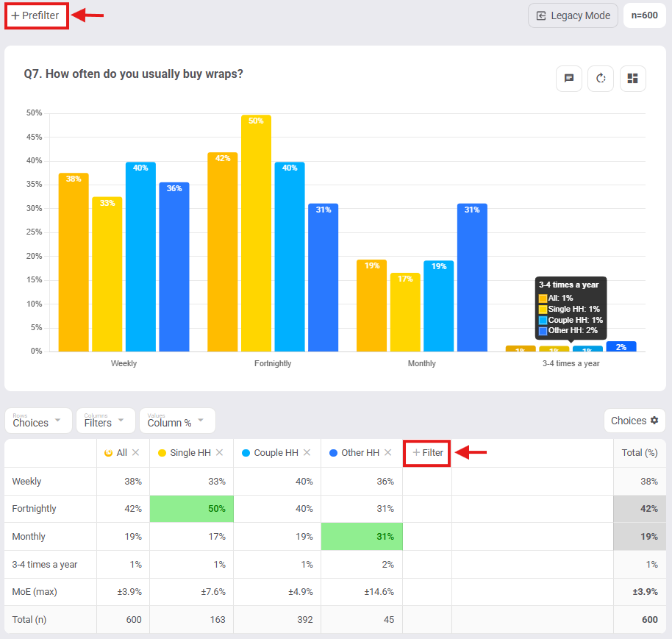This screenshot has width=672, height=639.
Task: Open the chart comment icon
Action: (569, 79)
